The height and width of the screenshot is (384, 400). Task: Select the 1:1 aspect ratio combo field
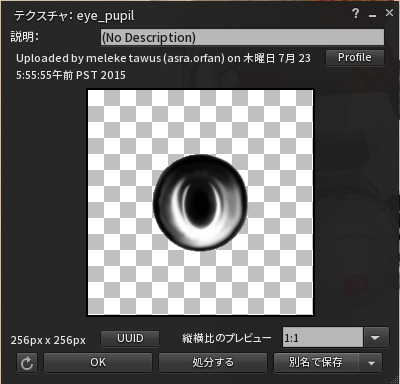click(x=323, y=338)
